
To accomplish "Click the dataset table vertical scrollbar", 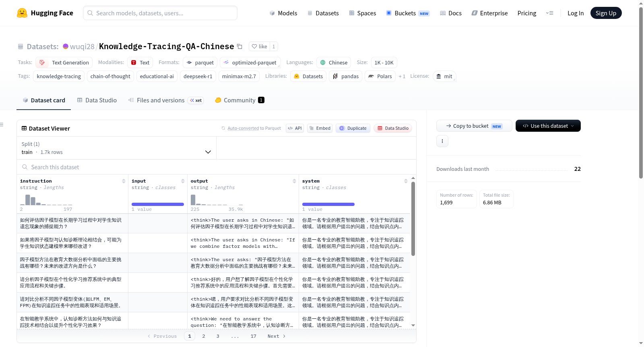I will point(413,218).
